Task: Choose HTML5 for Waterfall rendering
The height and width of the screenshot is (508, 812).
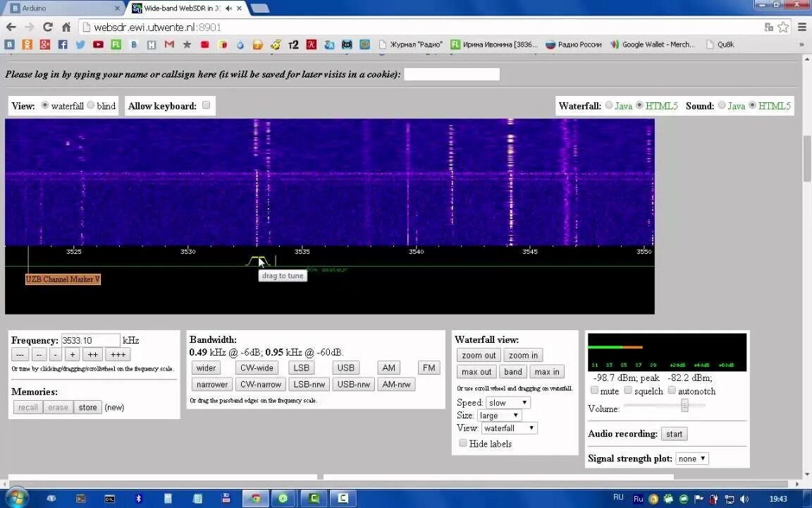Action: click(x=639, y=105)
